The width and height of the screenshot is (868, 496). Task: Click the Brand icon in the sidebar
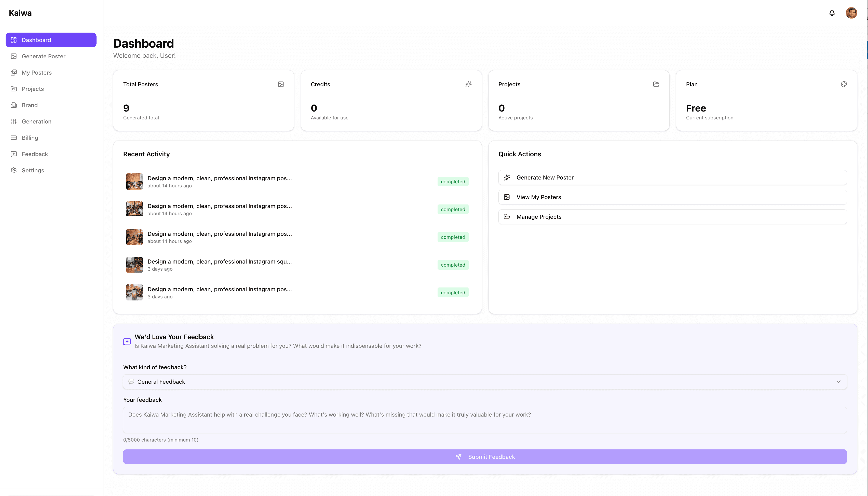[x=14, y=105]
